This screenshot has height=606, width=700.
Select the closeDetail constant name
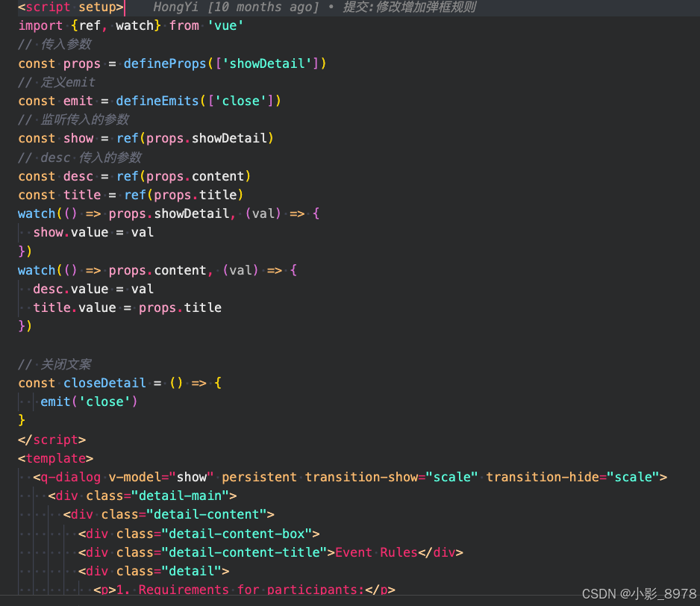pyautogui.click(x=104, y=383)
